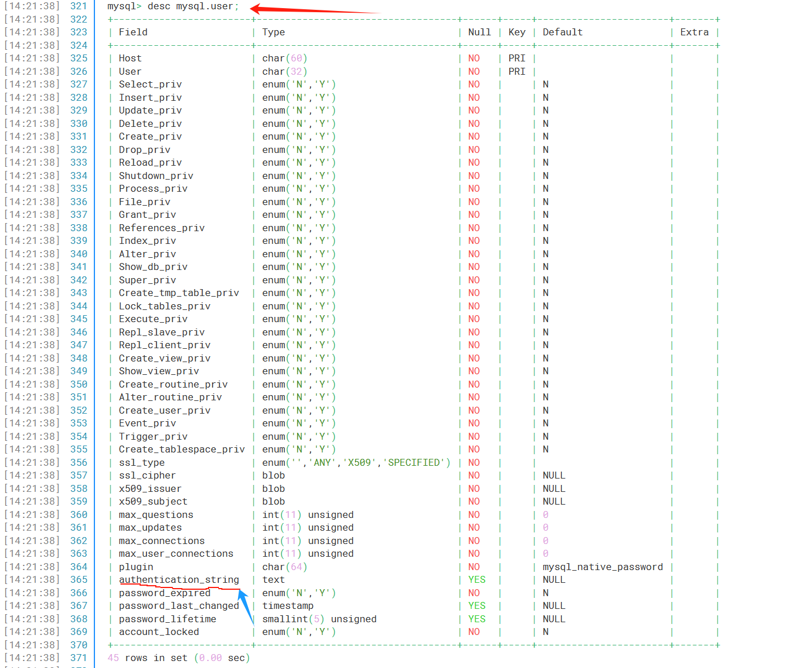This screenshot has width=812, height=668.
Task: Click the 'mysql_native_password' default value
Action: pos(603,567)
